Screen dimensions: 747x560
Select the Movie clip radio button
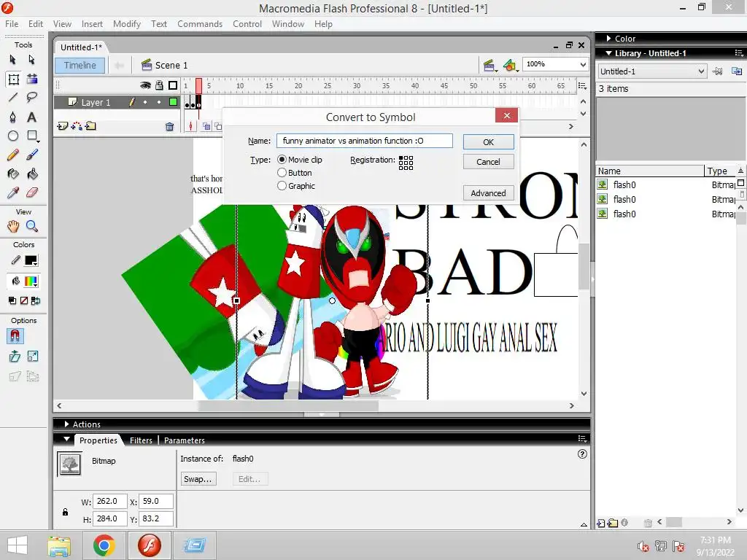(282, 160)
